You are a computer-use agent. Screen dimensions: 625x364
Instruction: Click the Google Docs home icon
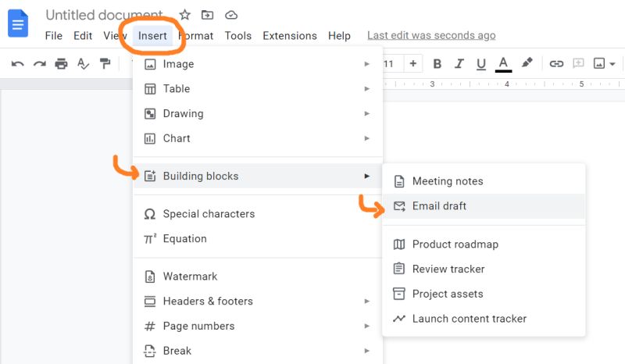(18, 24)
